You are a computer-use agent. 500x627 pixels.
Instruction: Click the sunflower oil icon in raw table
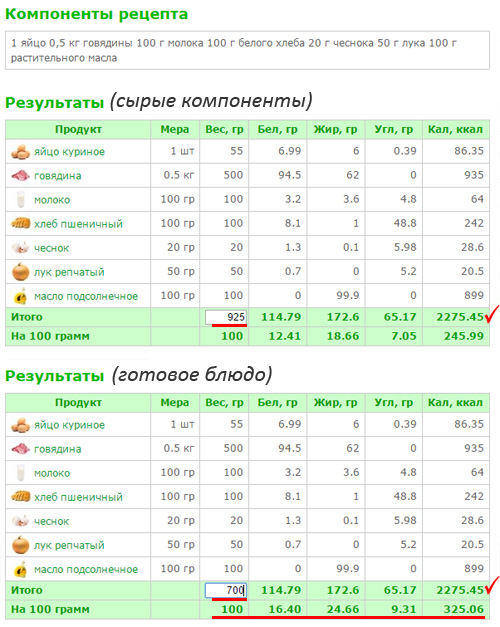[x=20, y=296]
